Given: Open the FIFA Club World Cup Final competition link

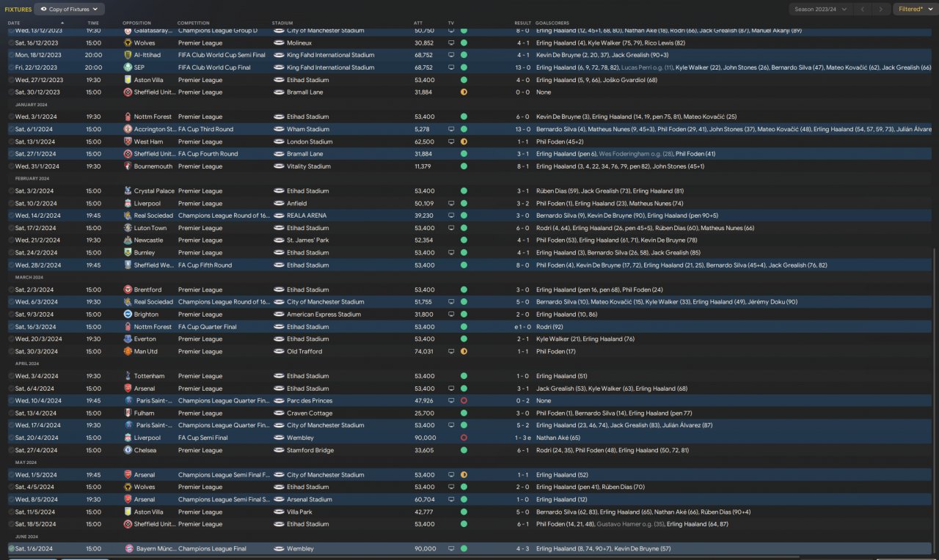Looking at the screenshot, I should pos(214,67).
